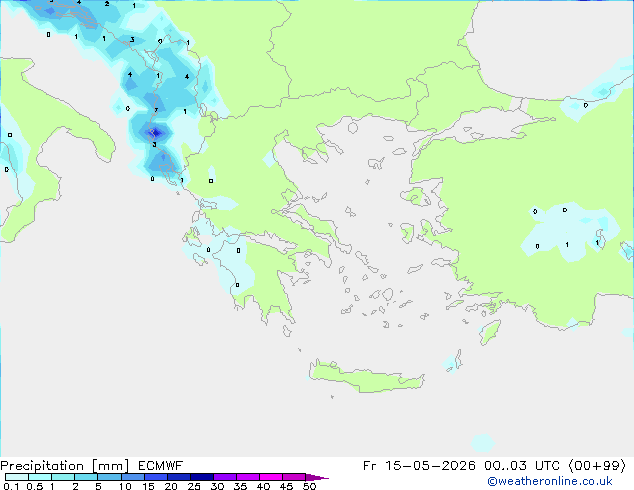Click the legend tick label '30'

point(218,486)
